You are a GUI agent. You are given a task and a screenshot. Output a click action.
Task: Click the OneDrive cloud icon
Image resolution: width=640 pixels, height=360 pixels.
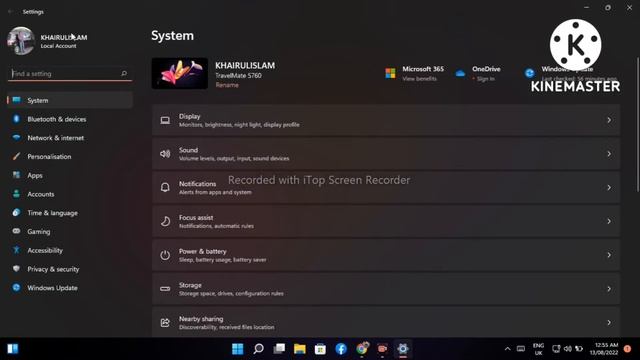coord(460,73)
